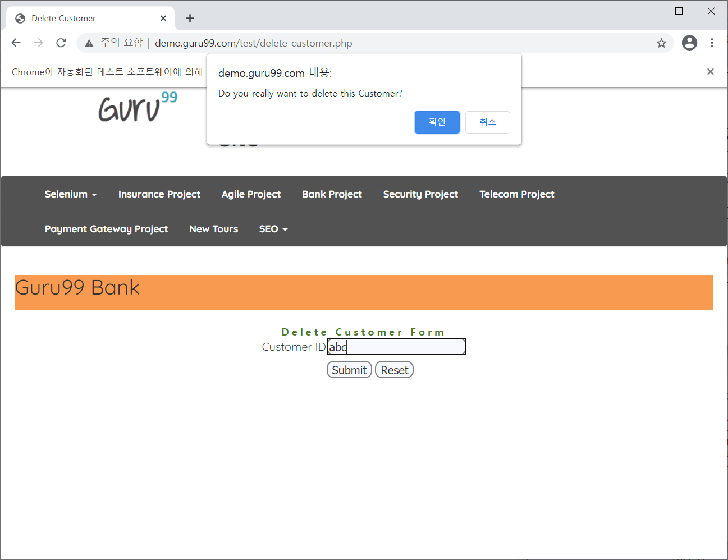Go back using the browser back arrow

(16, 43)
